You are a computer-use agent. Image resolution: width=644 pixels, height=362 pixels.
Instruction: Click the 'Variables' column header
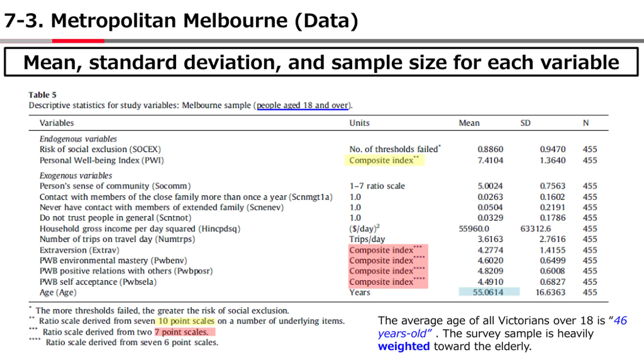[57, 123]
